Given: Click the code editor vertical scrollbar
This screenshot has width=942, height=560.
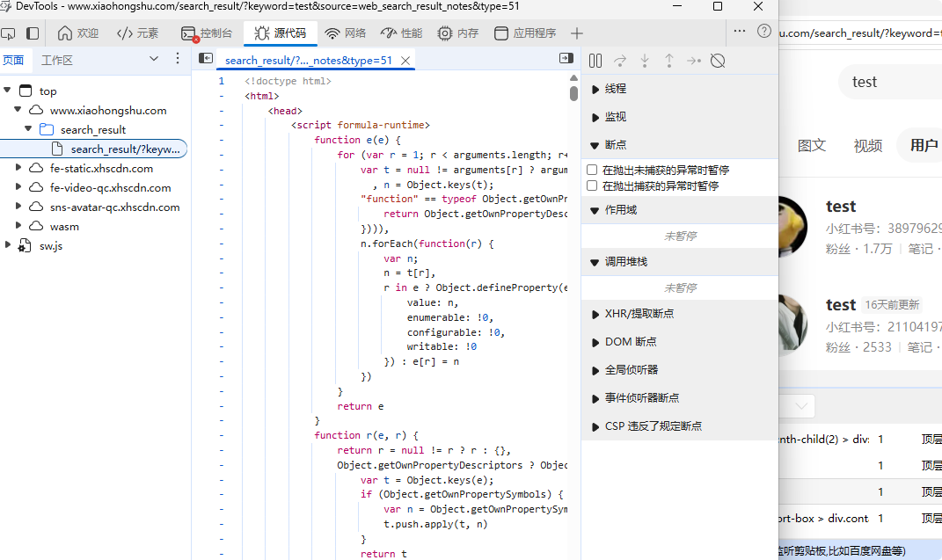Looking at the screenshot, I should [x=573, y=92].
